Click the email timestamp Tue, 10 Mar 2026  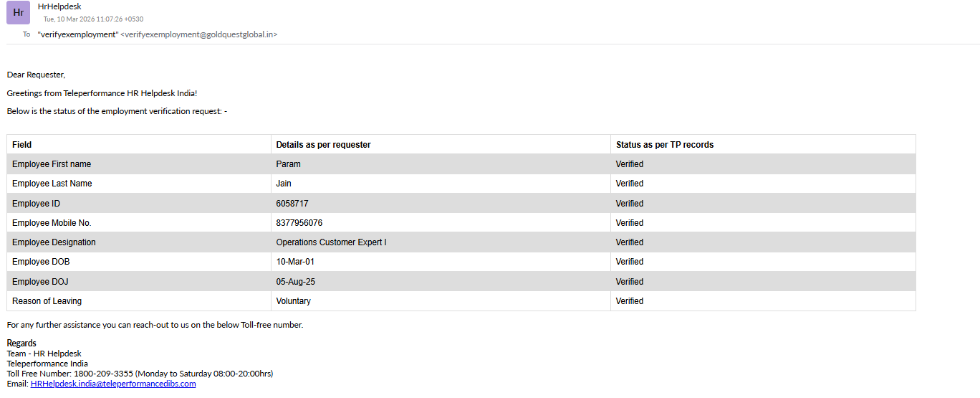[93, 19]
